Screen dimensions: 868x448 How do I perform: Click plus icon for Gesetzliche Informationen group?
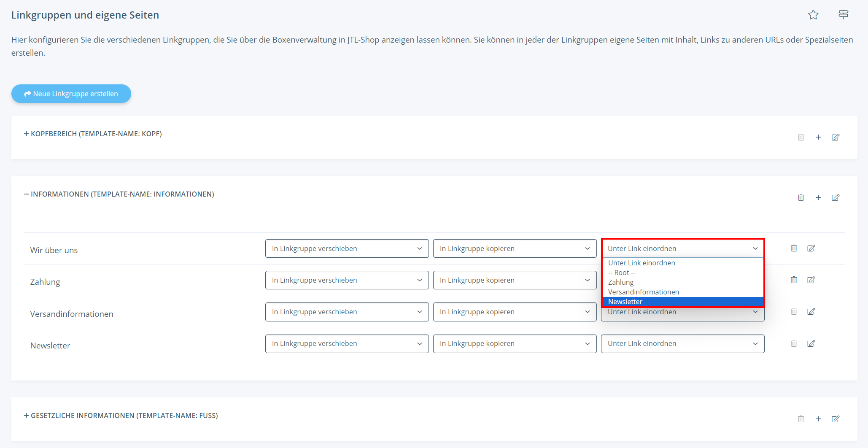pos(818,419)
